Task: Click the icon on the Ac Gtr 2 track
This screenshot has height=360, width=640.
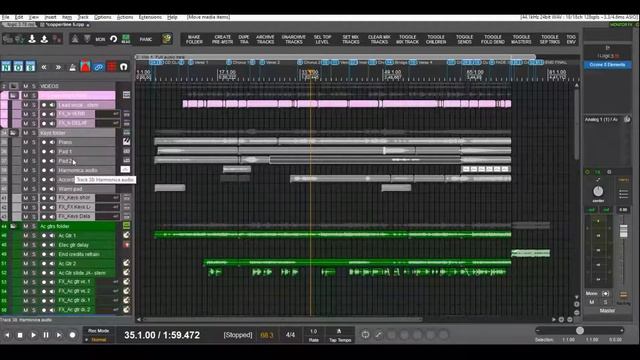Action: [127, 263]
